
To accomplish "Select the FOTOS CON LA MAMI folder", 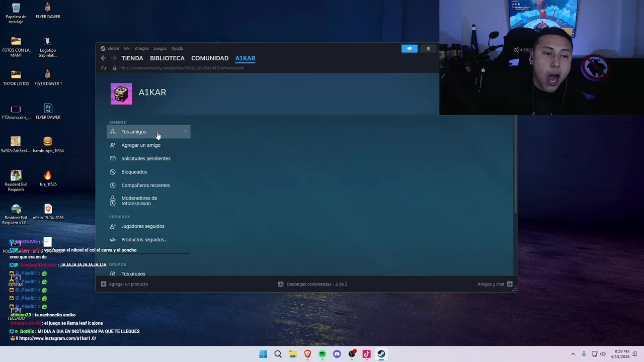I will click(16, 47).
